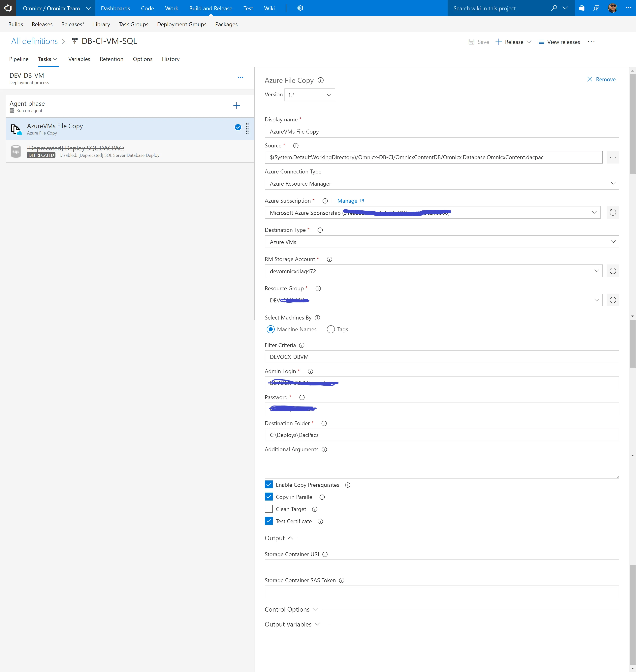Select the Tags radio button
The height and width of the screenshot is (672, 636).
point(331,329)
